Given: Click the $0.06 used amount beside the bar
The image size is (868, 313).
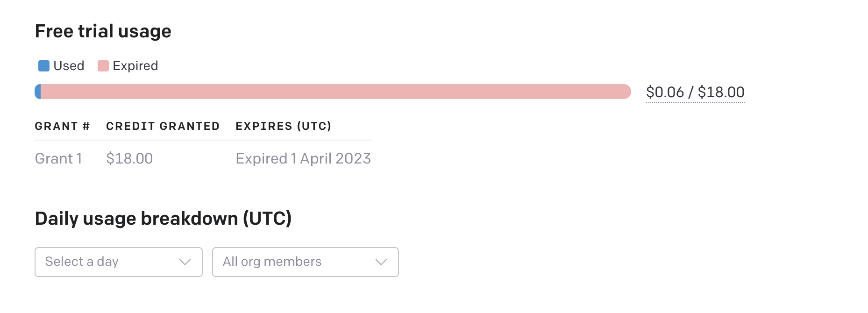Looking at the screenshot, I should point(665,92).
